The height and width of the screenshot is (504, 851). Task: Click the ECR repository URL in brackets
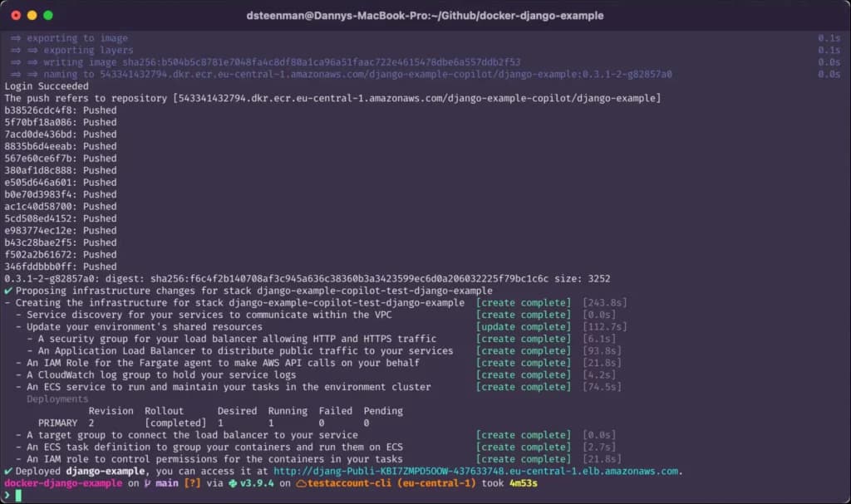[x=416, y=98]
